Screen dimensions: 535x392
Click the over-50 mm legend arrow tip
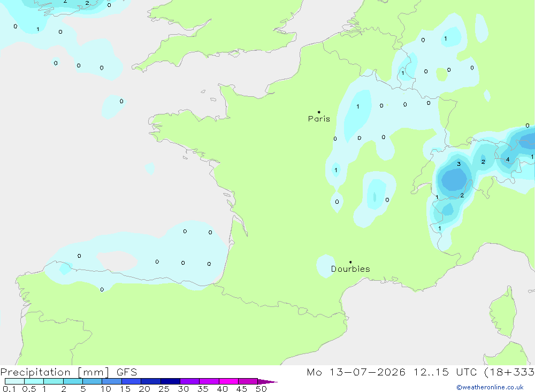click(268, 382)
